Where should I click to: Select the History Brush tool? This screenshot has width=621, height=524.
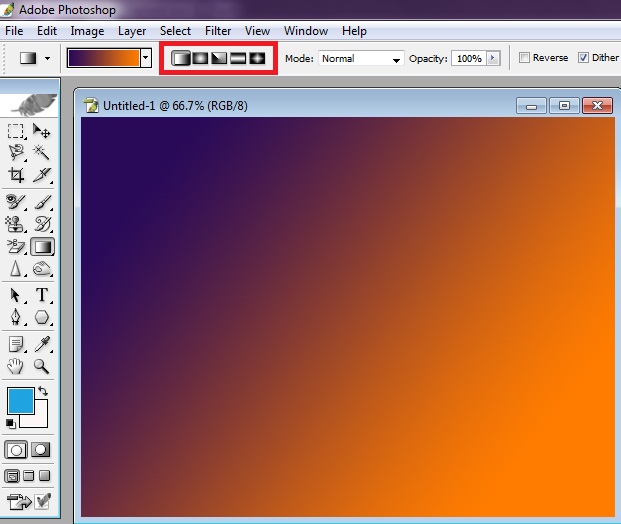[42, 224]
